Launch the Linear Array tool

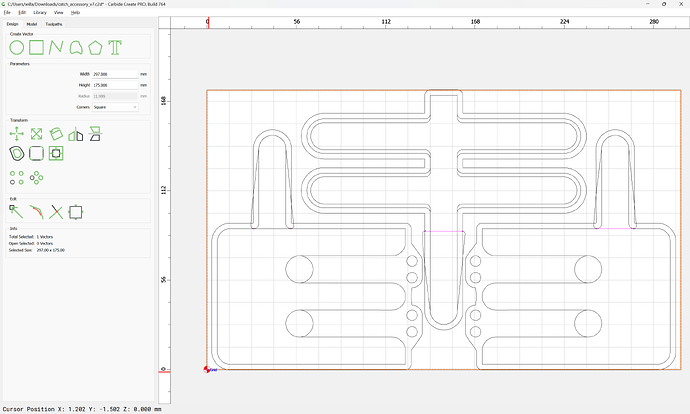click(17, 178)
